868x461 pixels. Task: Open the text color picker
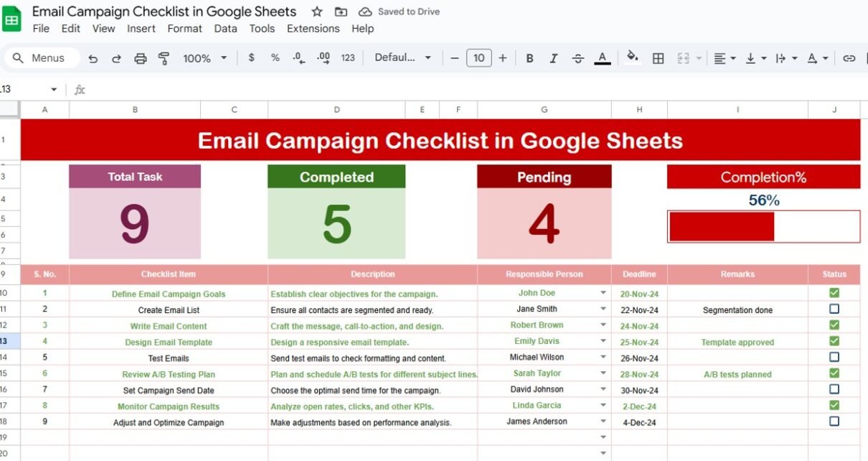click(x=603, y=58)
